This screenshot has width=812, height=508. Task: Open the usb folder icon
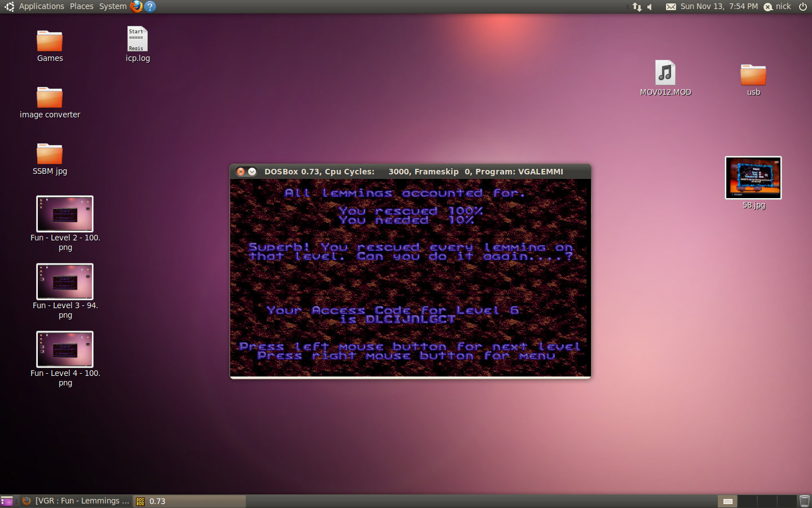(x=753, y=75)
